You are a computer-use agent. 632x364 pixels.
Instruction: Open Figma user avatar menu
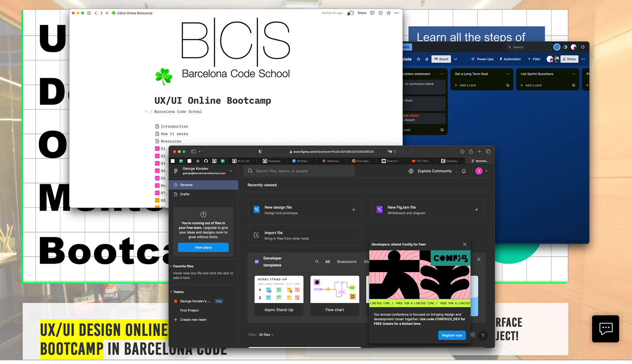481,171
